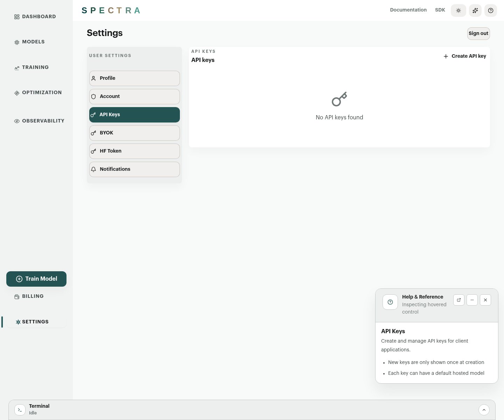
Task: Click the Observability eye icon
Action: (x=17, y=121)
